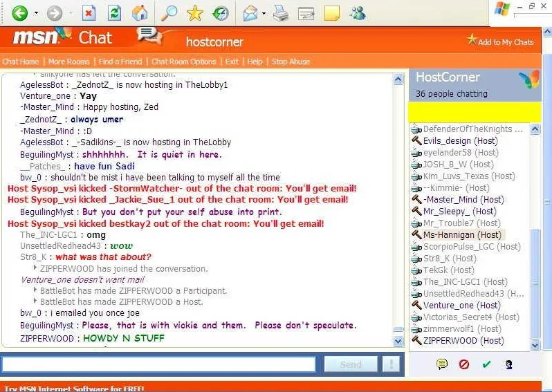Viewport: 552px width, 392px height.
Task: Select Ms-Hannigan (Host) in member list
Action: pos(463,234)
